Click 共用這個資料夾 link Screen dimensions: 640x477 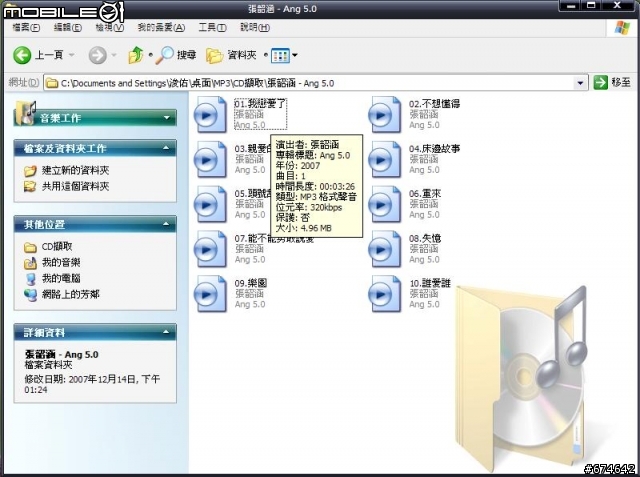click(76, 187)
